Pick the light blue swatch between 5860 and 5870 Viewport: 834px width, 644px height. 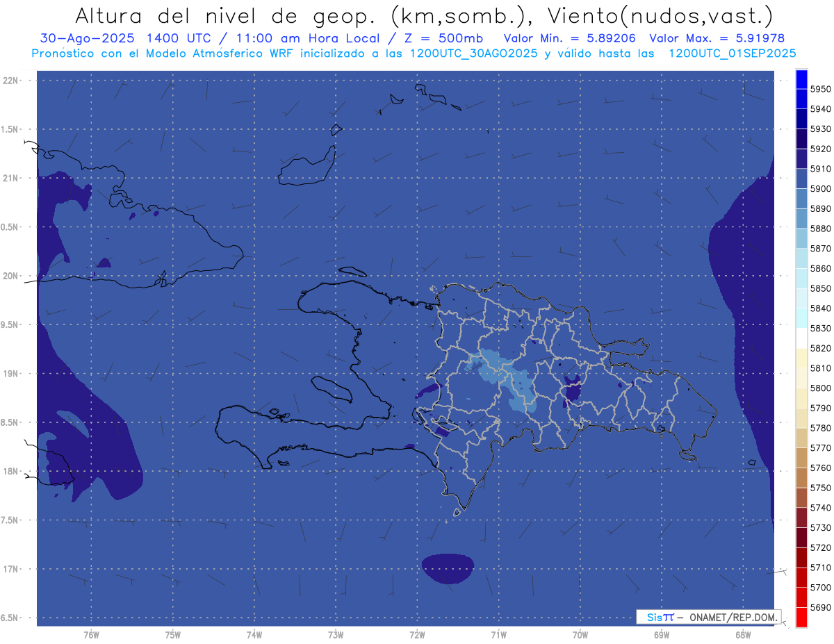pyautogui.click(x=801, y=258)
